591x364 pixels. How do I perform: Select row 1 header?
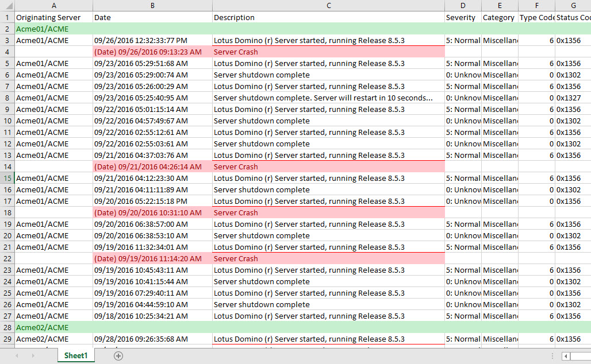tap(7, 17)
